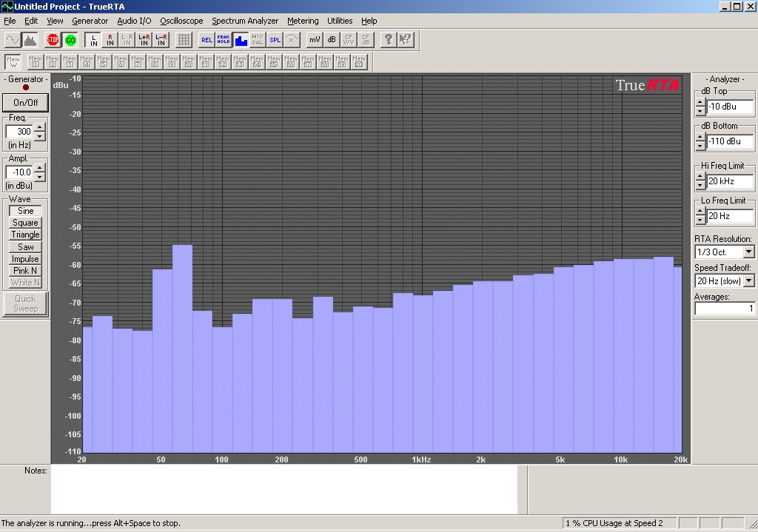Viewport: 758px width, 532px height.
Task: Expand the Speed Tradeoff dropdown
Action: coord(748,280)
